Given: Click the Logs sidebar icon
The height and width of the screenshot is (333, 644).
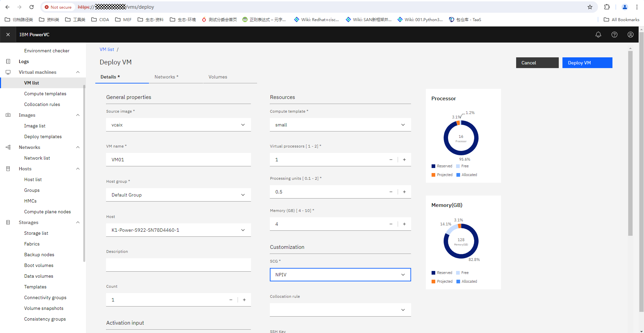Looking at the screenshot, I should [x=8, y=61].
